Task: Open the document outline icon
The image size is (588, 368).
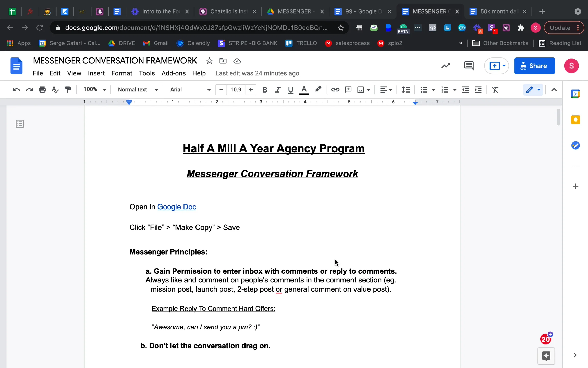Action: 20,124
